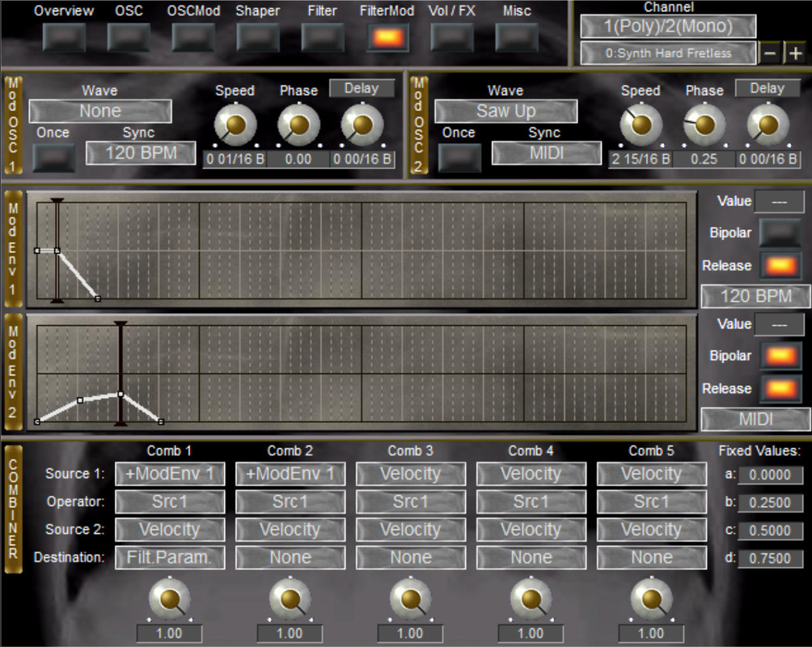Open Comb 1 Operator selector Src1
Screen dimensions: 812x647
pyautogui.click(x=170, y=502)
